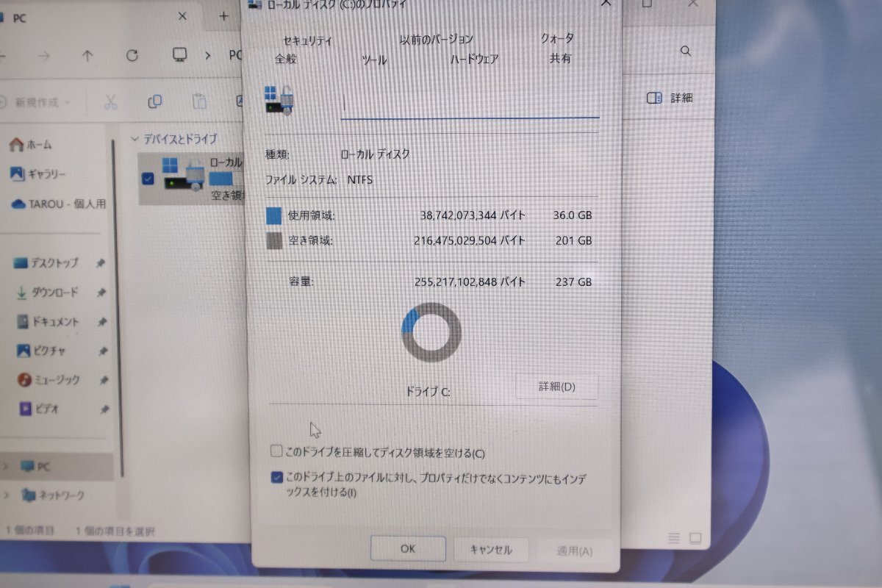Open デスクトップ folder in sidebar
The image size is (882, 588).
(46, 263)
